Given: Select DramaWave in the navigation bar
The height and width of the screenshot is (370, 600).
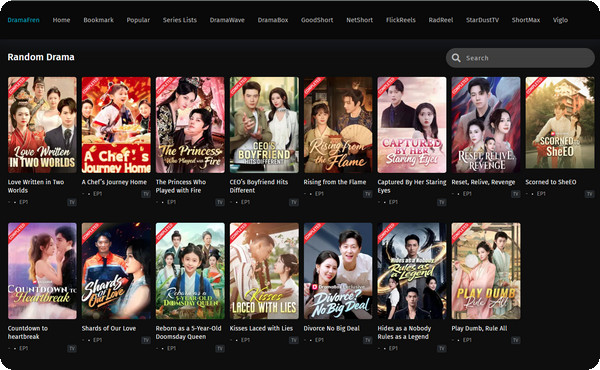Looking at the screenshot, I should pos(227,20).
